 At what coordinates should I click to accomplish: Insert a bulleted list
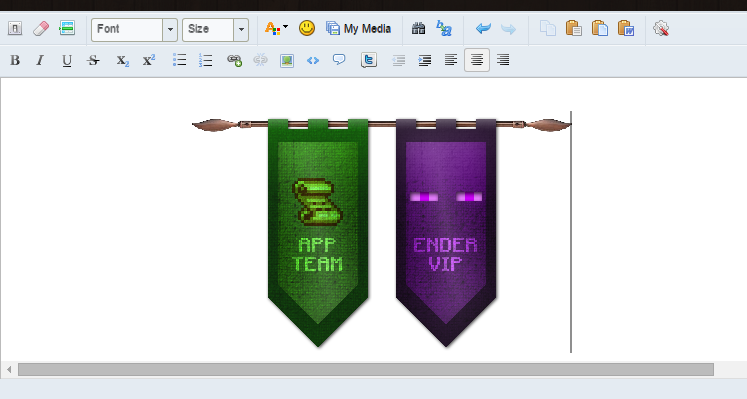click(179, 60)
